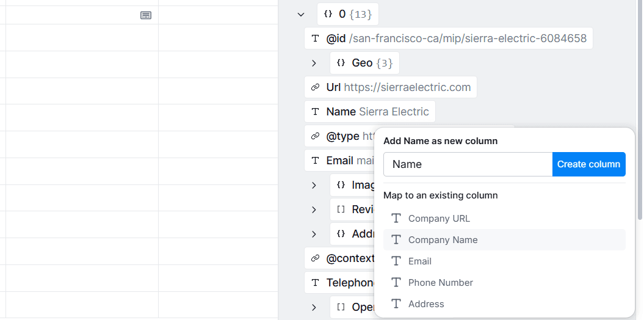The height and width of the screenshot is (320, 644).
Task: Click the text icon beside Telephone
Action: pyautogui.click(x=315, y=283)
